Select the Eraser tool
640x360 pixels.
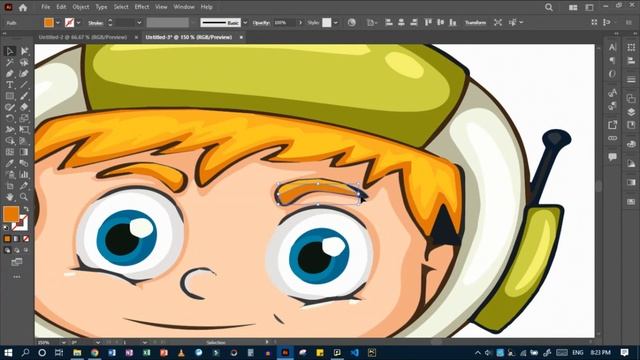point(24,107)
